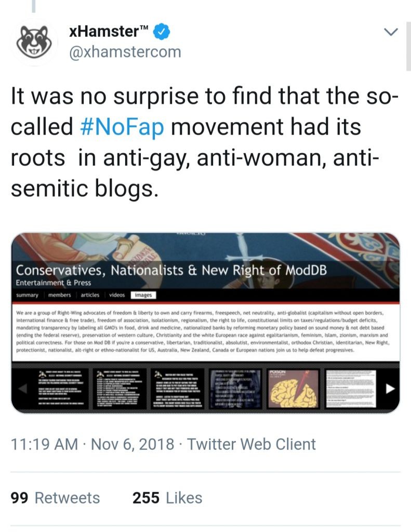Click the xHamster display name
This screenshot has height=532, width=411.
click(x=108, y=32)
